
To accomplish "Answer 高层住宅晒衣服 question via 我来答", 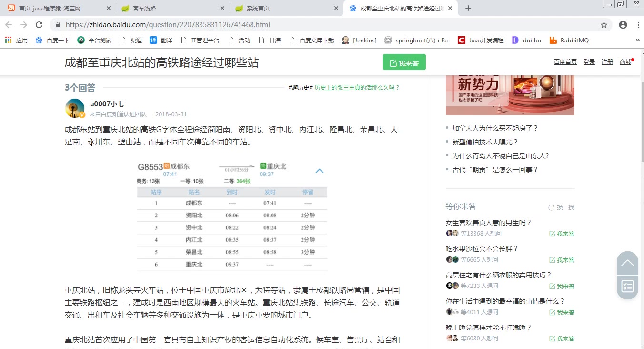I will click(562, 286).
